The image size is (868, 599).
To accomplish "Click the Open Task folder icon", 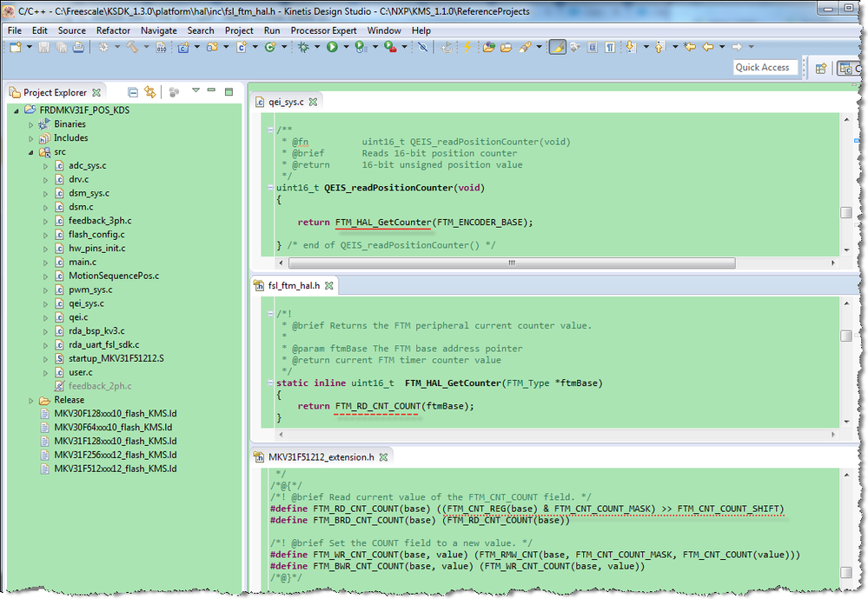I will [x=506, y=47].
